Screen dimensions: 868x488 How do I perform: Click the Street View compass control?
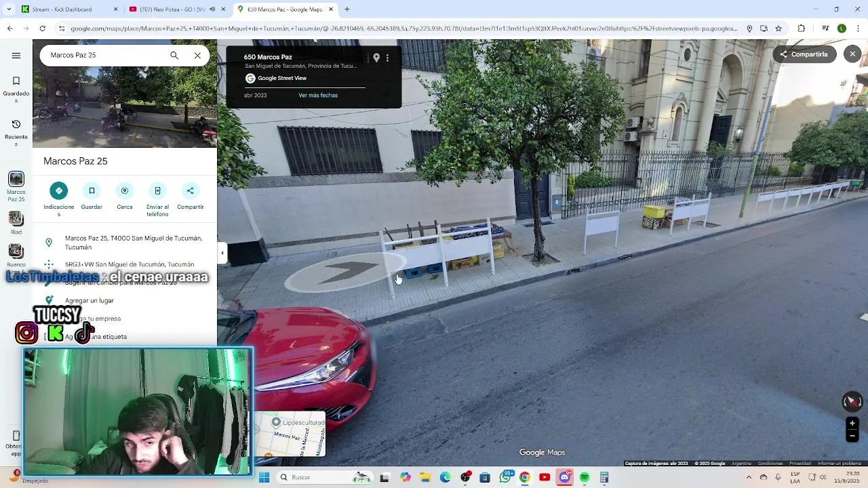pos(852,401)
